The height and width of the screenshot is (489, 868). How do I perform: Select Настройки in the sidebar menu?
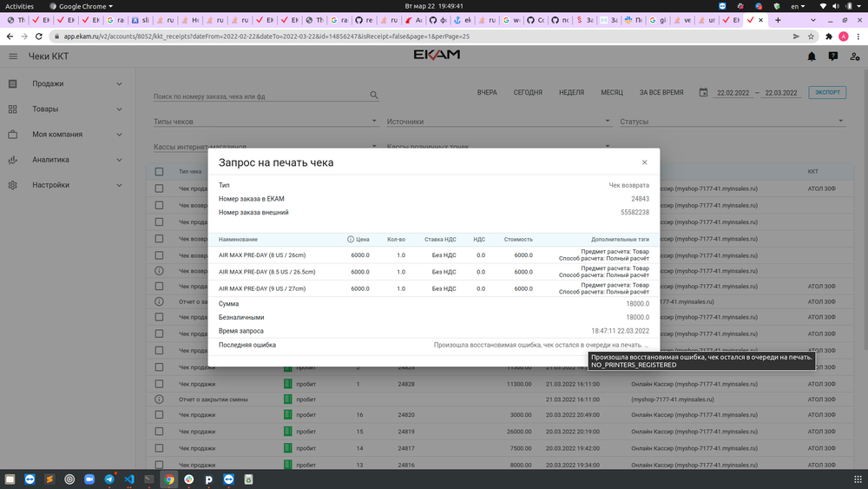coord(67,185)
